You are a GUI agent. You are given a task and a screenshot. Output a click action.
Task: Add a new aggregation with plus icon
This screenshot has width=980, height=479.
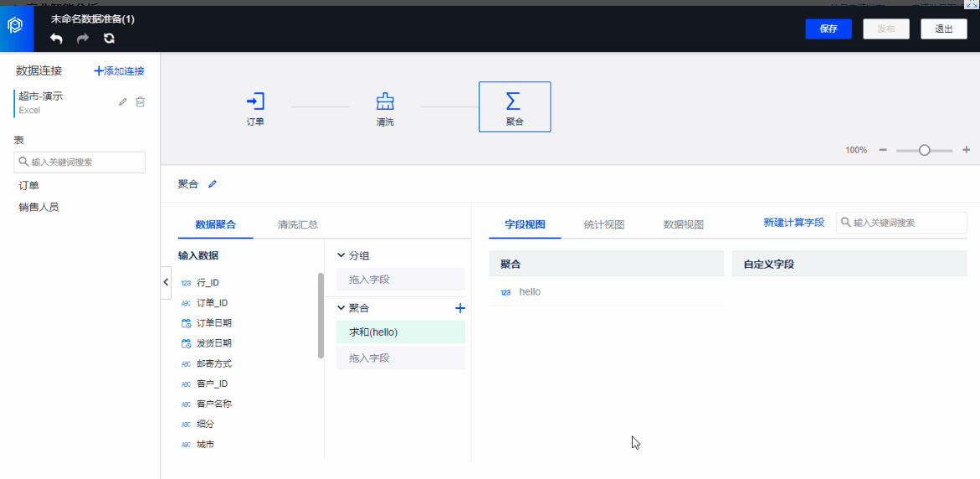[x=460, y=308]
